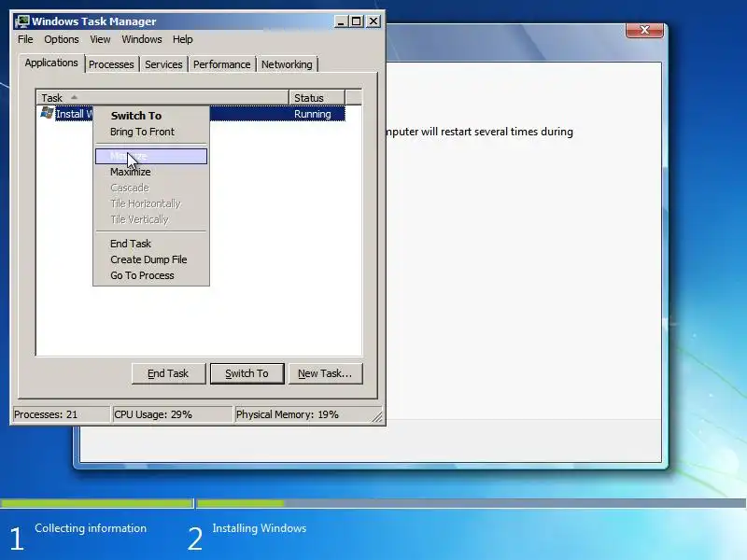Screen dimensions: 747x560
Task: Click the Task Manager resize grip
Action: (x=377, y=416)
